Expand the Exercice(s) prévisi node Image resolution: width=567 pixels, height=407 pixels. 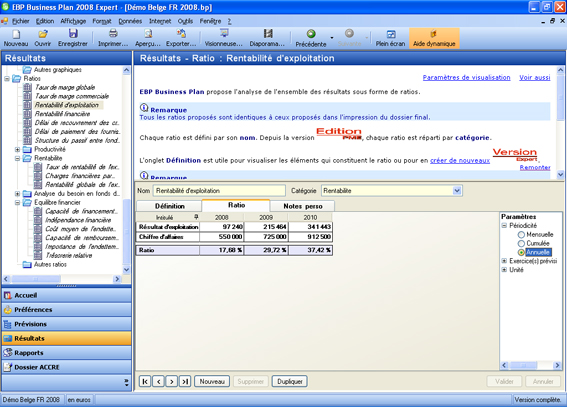coord(504,261)
